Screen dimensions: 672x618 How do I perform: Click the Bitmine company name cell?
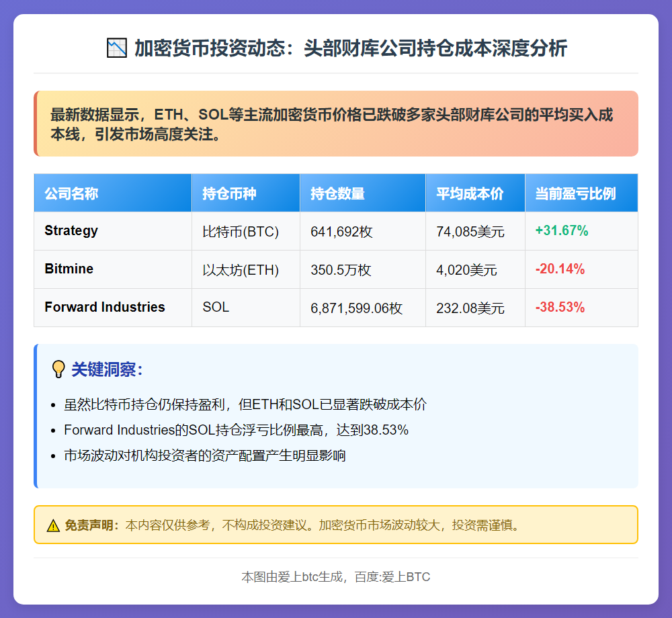[x=69, y=269]
